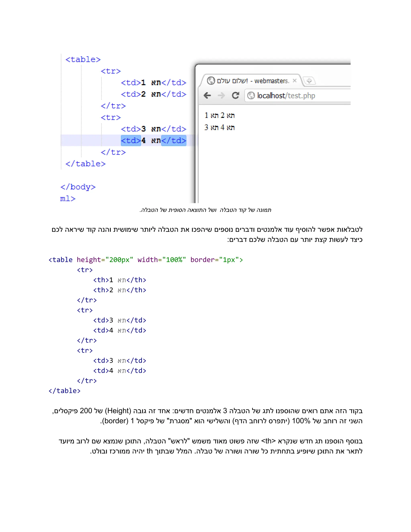Viewport: 411px width, 532px height.
Task: Select the 'שלום עולם! - webmasters.' browser tab
Action: coord(252,81)
